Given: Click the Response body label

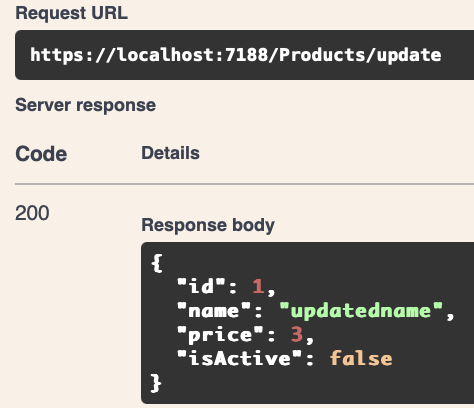Looking at the screenshot, I should pos(208,225).
